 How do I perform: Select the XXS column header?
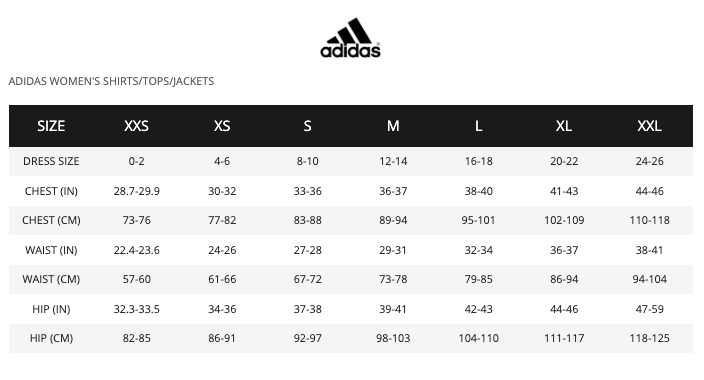coord(136,126)
